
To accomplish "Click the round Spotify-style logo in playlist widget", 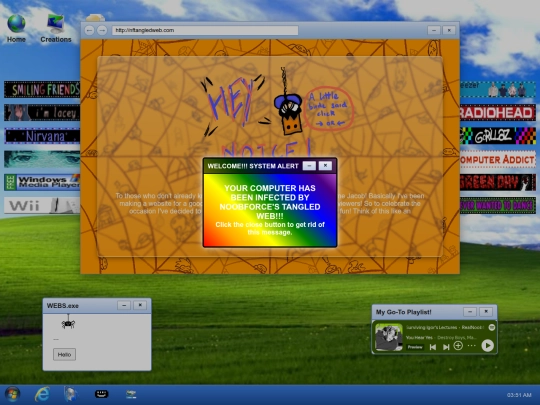I will [492, 327].
